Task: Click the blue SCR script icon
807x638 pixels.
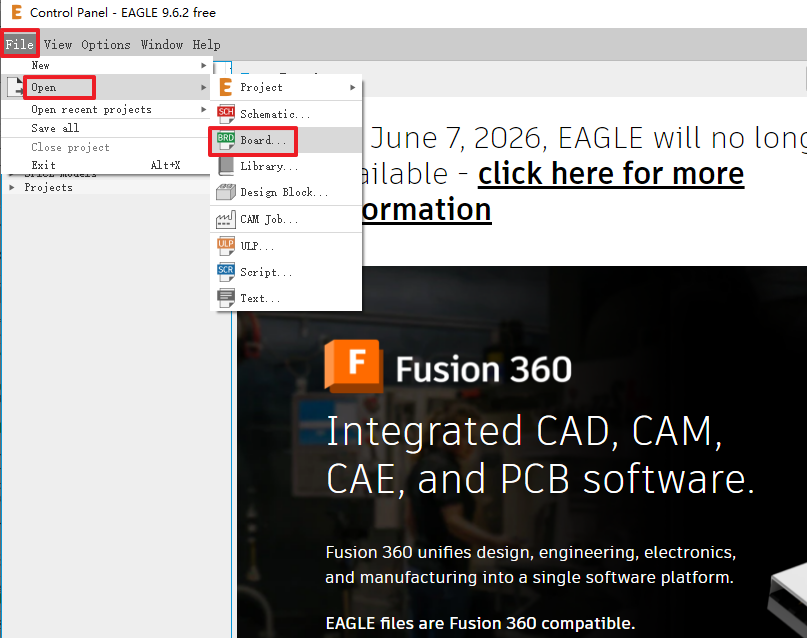Action: coord(225,272)
